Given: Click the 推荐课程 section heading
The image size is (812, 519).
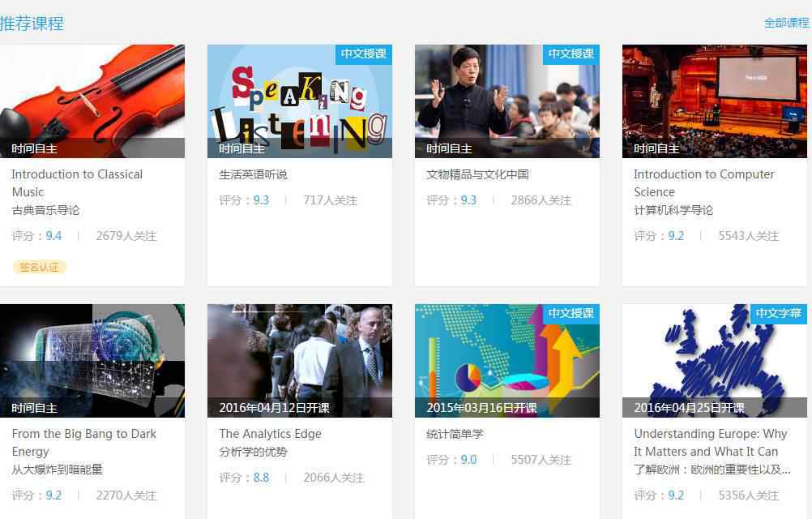Looking at the screenshot, I should pyautogui.click(x=32, y=24).
